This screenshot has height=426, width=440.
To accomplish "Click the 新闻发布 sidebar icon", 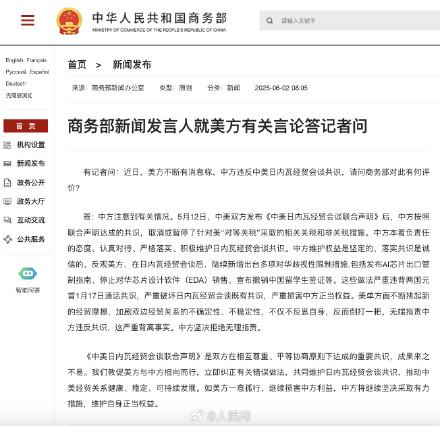I will coord(7,164).
